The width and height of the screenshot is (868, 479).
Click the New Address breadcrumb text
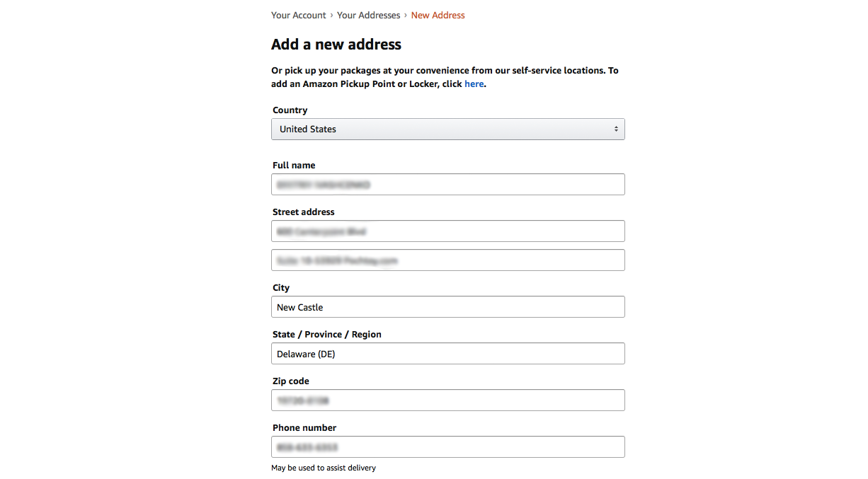438,15
